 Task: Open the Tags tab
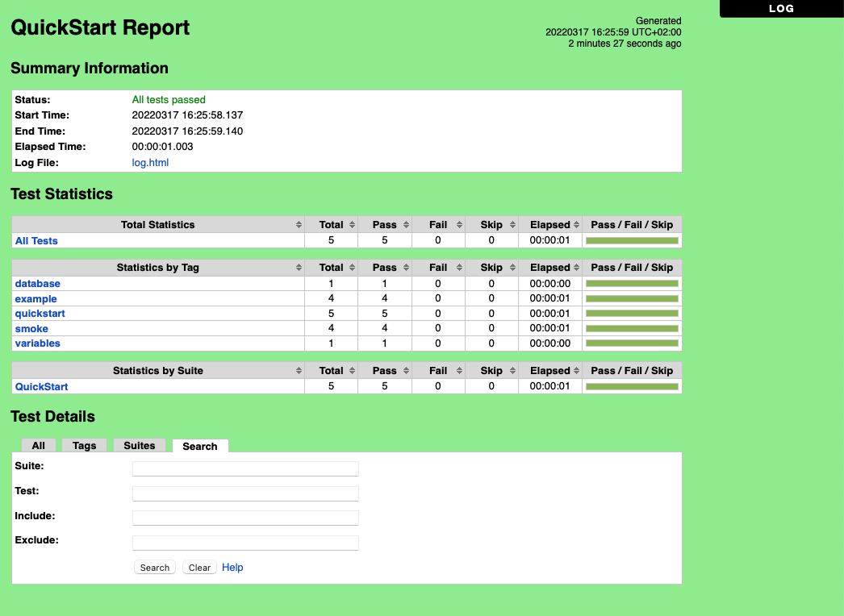coord(84,445)
